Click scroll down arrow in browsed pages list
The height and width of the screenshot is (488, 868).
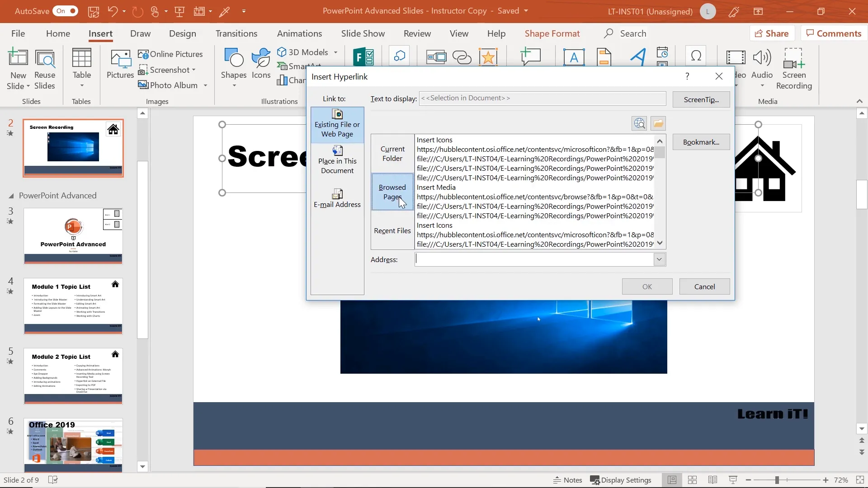pyautogui.click(x=660, y=244)
